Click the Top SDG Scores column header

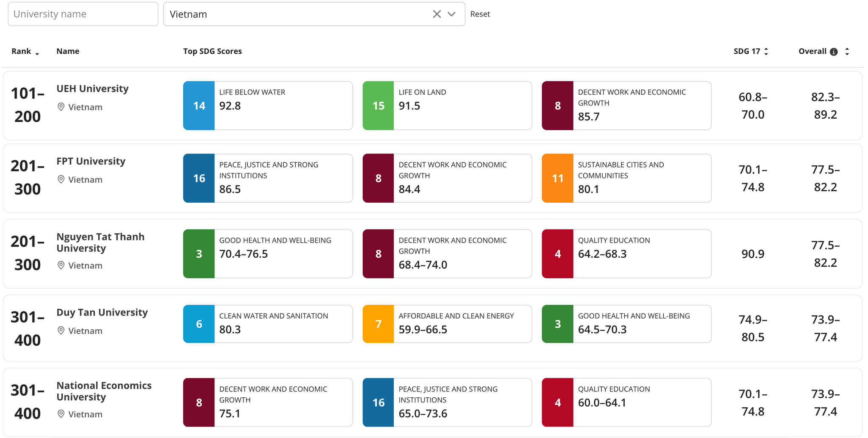tap(212, 51)
